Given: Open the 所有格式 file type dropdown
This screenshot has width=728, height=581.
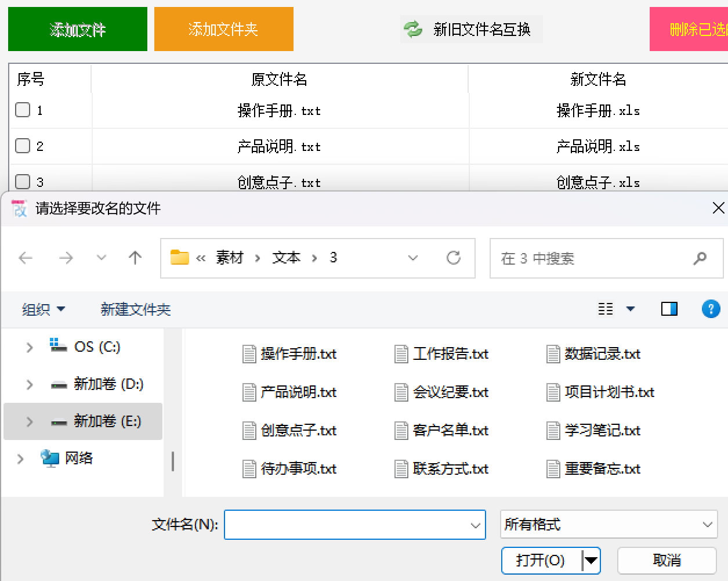Looking at the screenshot, I should (x=609, y=525).
